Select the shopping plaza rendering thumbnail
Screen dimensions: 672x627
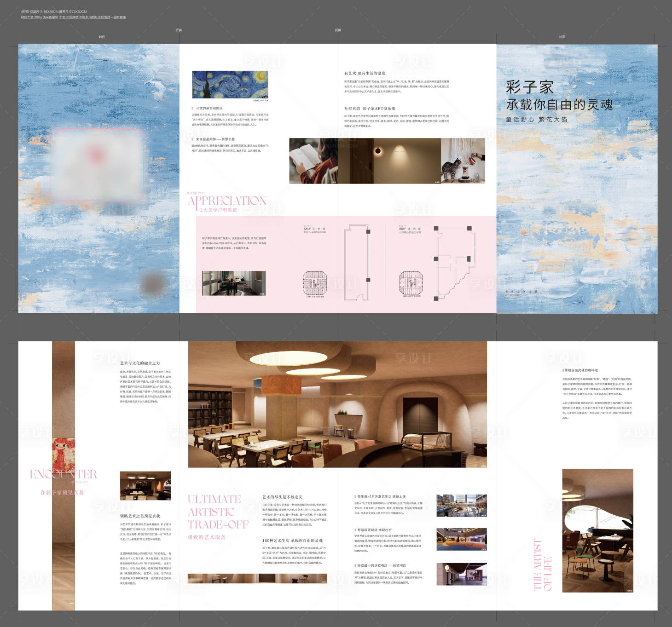pyautogui.click(x=462, y=506)
